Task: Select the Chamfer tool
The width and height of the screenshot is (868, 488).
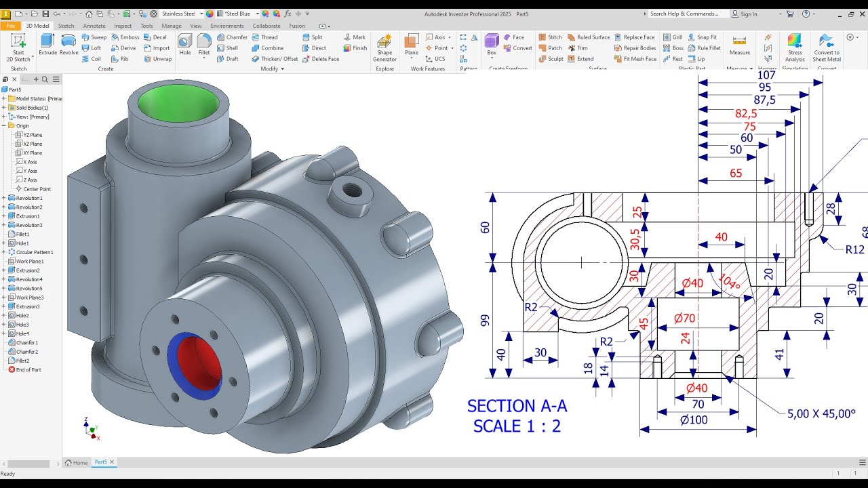Action: 232,37
